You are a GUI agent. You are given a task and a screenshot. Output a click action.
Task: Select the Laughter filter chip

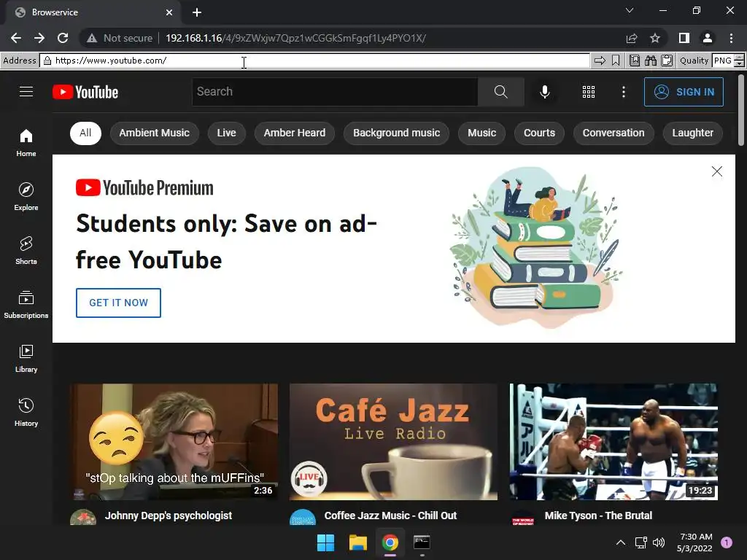693,133
